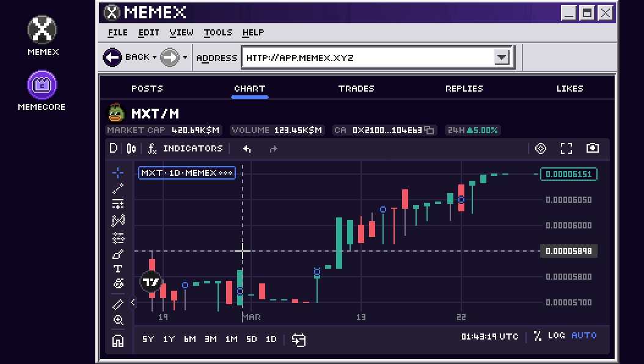Enter fullscreen chart mode
Image resolution: width=644 pixels, height=364 pixels.
[566, 148]
